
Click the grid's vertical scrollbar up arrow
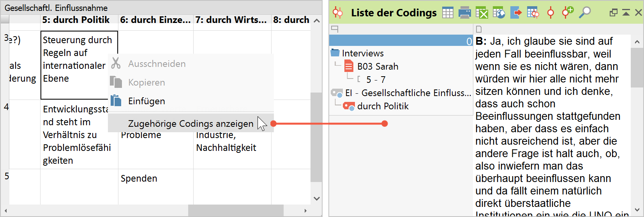click(317, 21)
